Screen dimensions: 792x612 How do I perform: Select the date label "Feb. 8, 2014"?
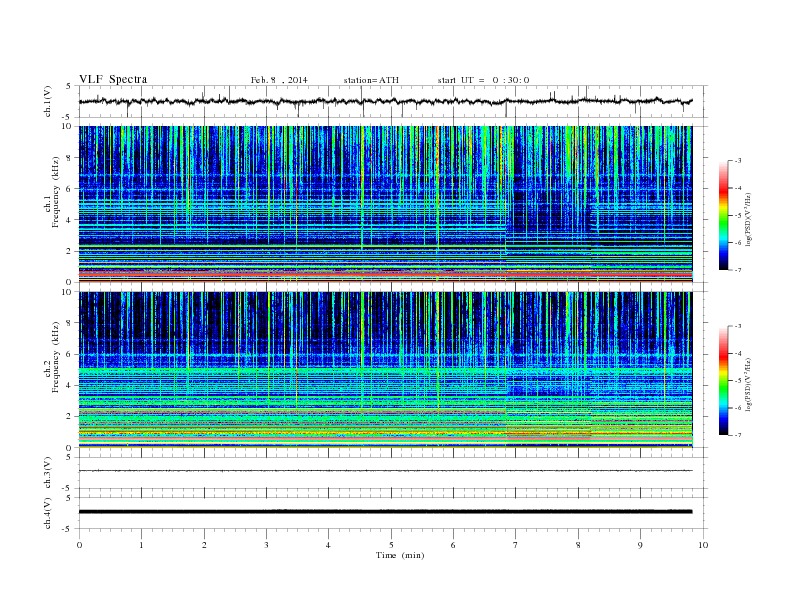pos(279,80)
